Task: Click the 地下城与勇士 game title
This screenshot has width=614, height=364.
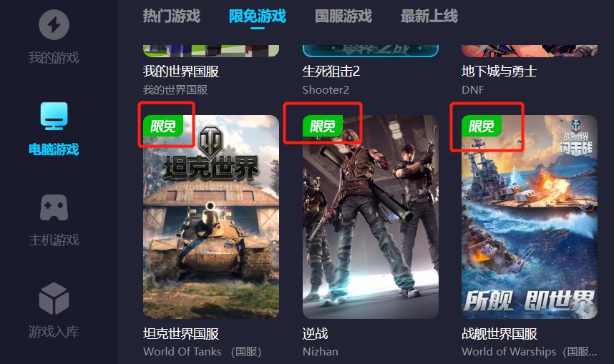Action: (x=500, y=72)
